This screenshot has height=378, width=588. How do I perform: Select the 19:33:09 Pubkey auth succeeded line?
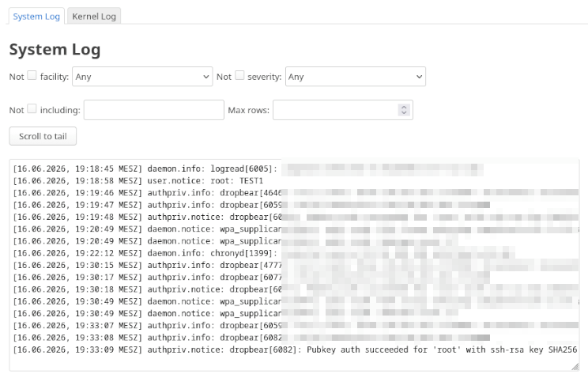[x=296, y=350]
